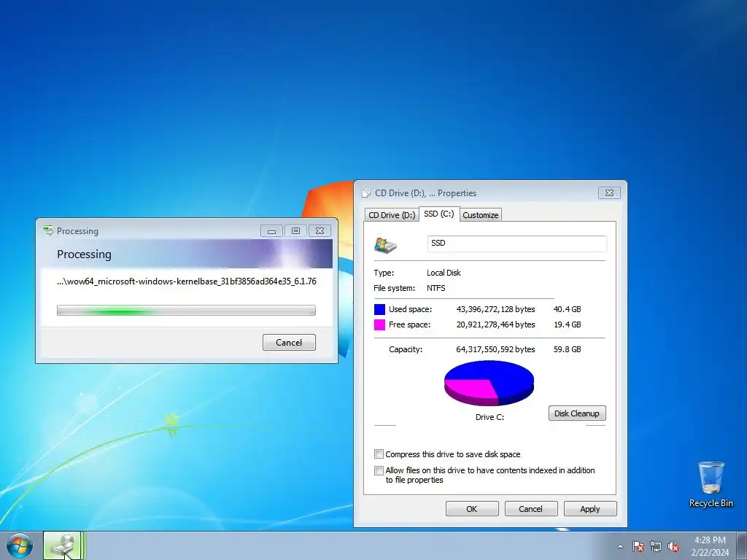Click the 20,921,278,464 bytes value
Image resolution: width=747 pixels, height=560 pixels.
495,324
